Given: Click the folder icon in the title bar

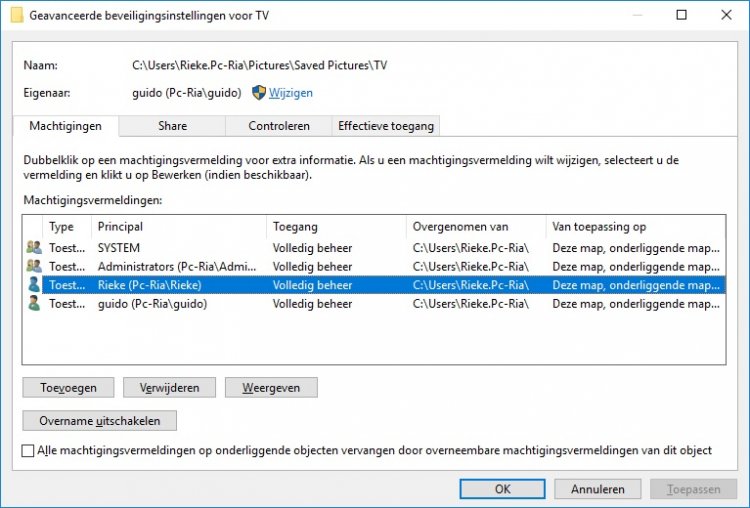Looking at the screenshot, I should 16,16.
